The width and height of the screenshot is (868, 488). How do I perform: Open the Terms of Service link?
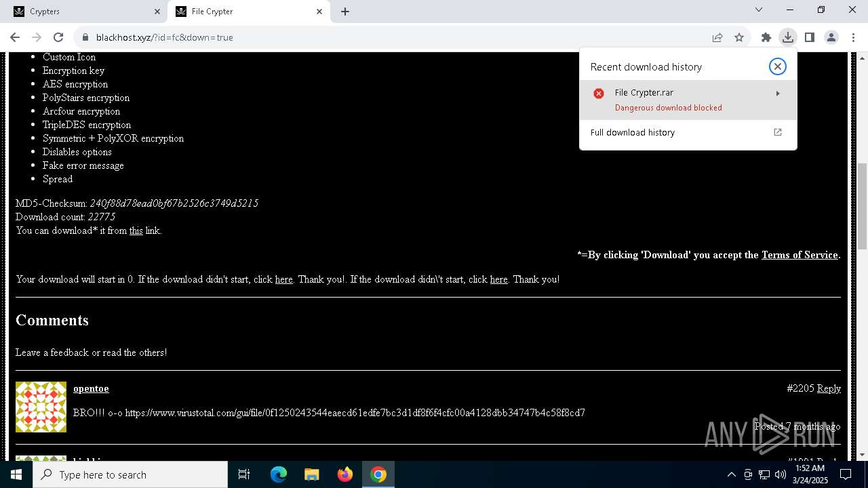[x=800, y=255]
